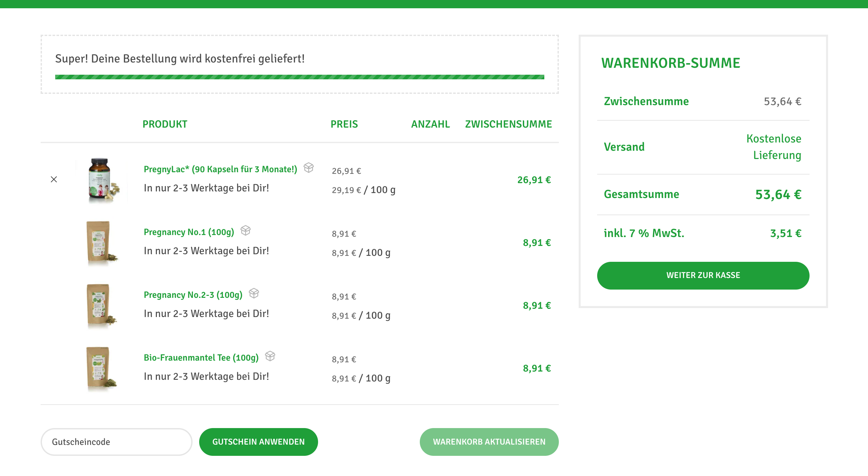Click package icon next to PregnyLac
The image size is (868, 476).
(x=308, y=168)
